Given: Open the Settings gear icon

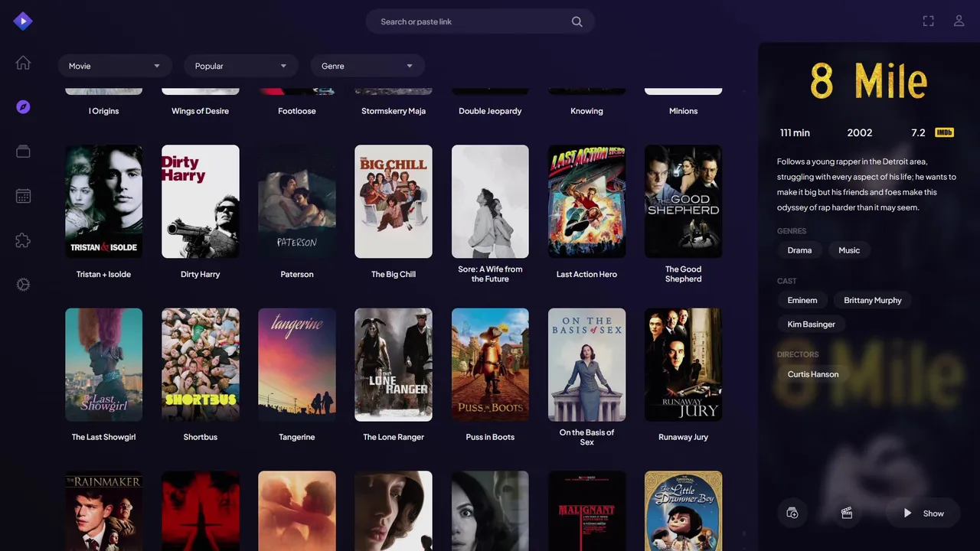Looking at the screenshot, I should tap(23, 285).
